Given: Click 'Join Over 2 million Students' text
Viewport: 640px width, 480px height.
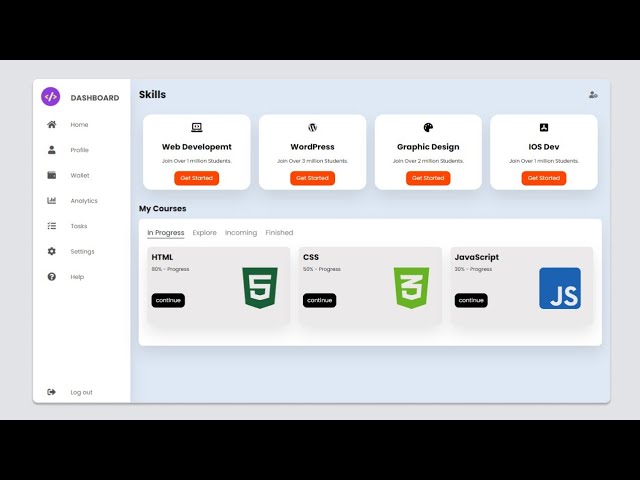Looking at the screenshot, I should click(x=428, y=161).
